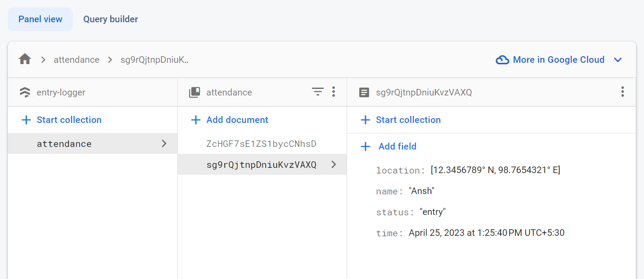
Task: Click the document icon beside sg9rQjtnpDniuKvzVAXQ
Action: click(364, 92)
